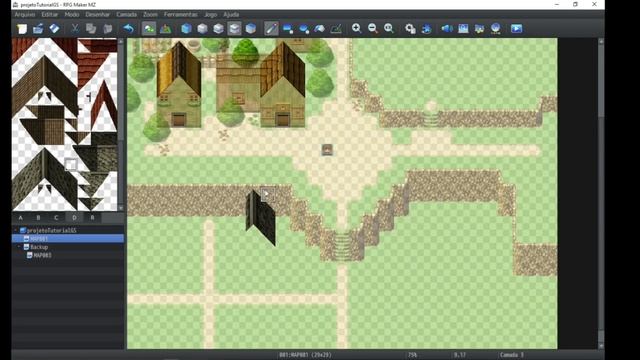Click the Cut scissors icon

coord(75,29)
